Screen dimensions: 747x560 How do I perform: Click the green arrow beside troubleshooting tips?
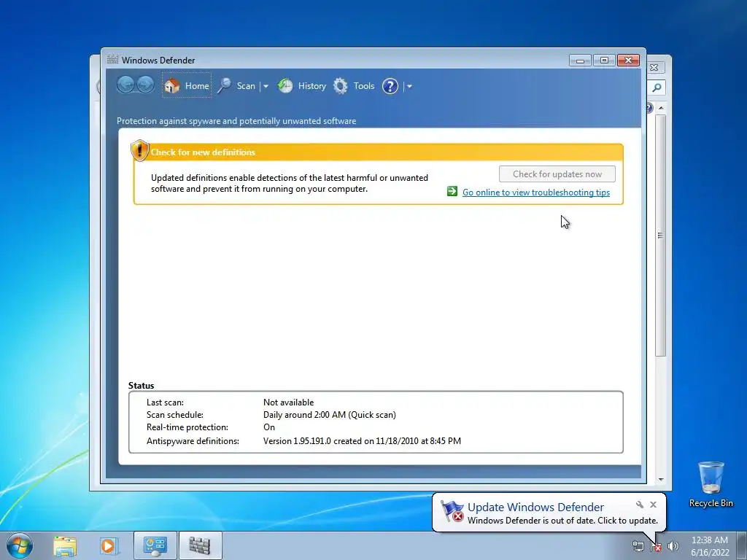(x=452, y=192)
